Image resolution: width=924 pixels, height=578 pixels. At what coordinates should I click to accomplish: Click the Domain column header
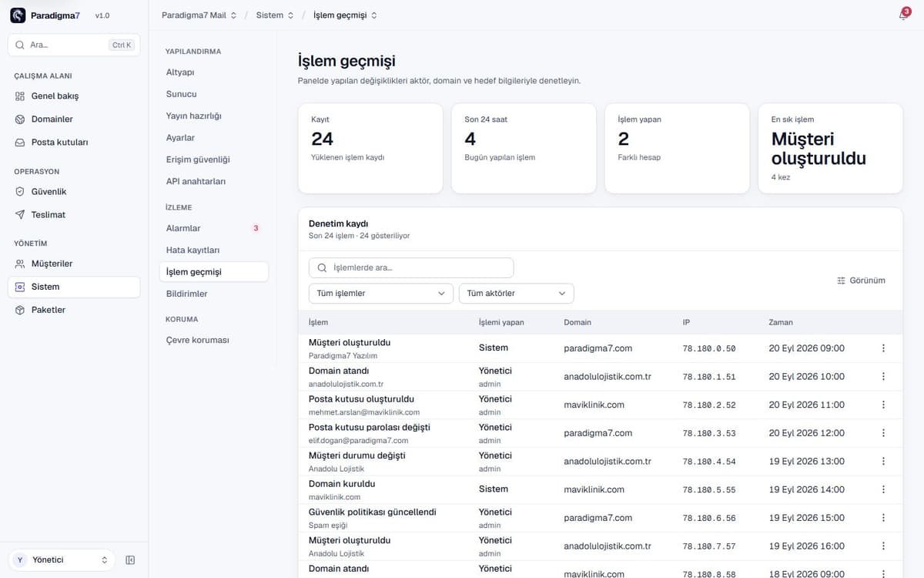coord(577,322)
